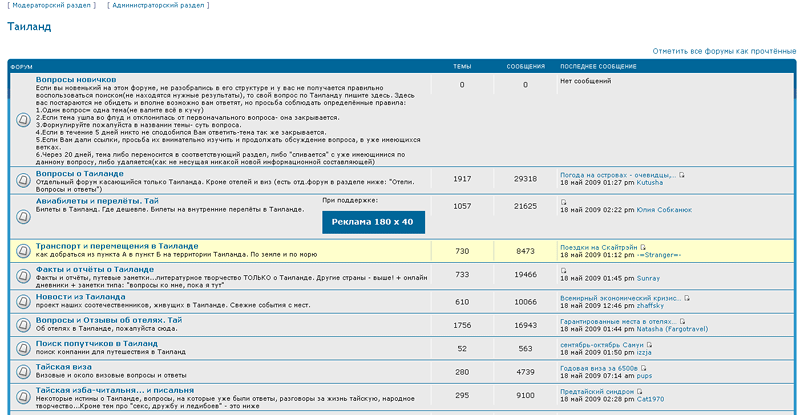Image resolution: width=800 pixels, height=415 pixels.
Task: Open Факты и отчёты о Таиланде forum
Action: 94,270
